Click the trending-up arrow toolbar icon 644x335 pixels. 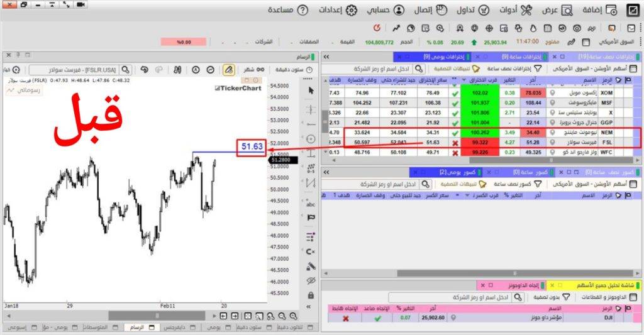point(396,28)
